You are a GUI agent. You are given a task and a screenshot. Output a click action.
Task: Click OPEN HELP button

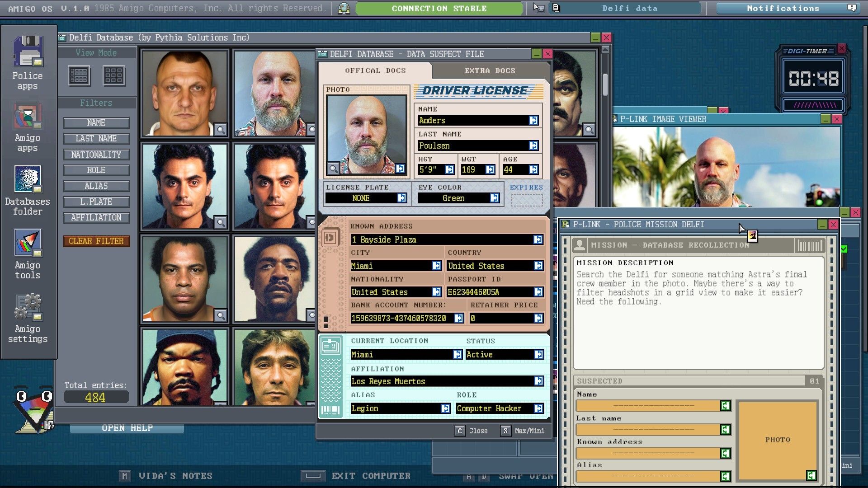127,428
